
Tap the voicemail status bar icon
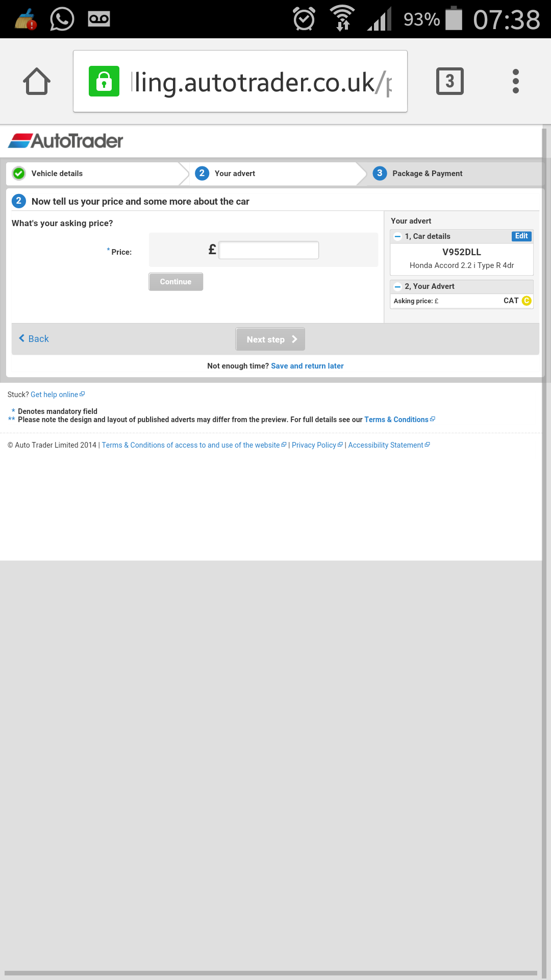coord(99,19)
